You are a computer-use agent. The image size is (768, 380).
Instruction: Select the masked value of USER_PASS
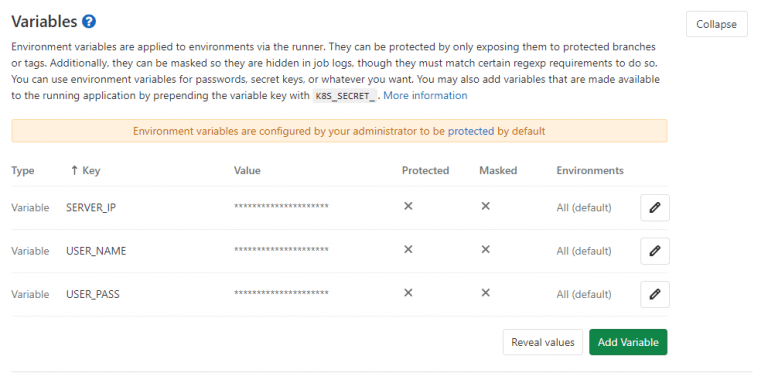tap(281, 293)
